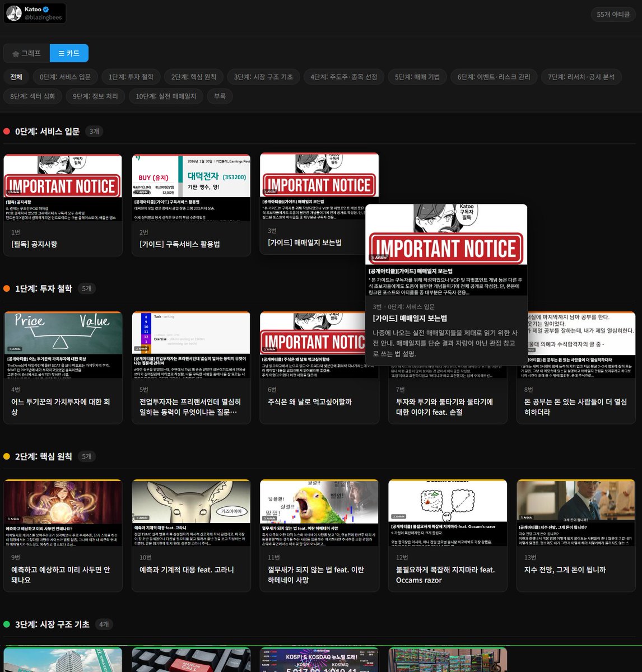Click the red dot beside 0단계 heading
The image size is (642, 672).
7,132
